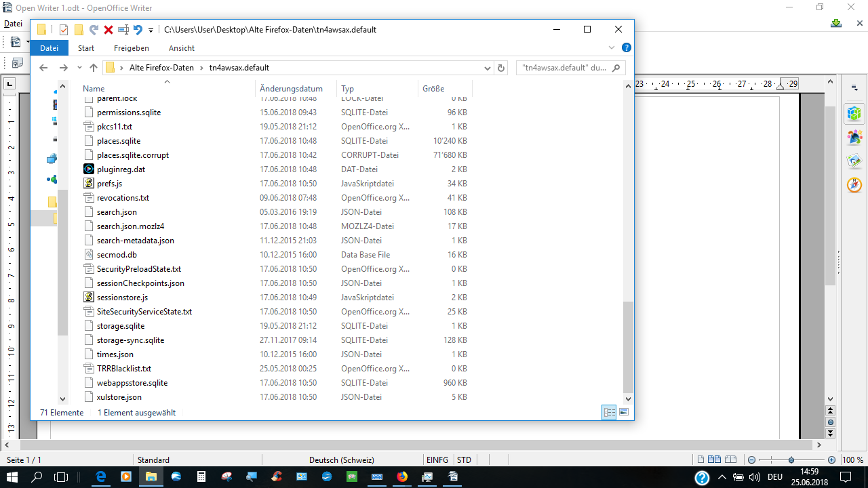Toggle the details view button in Explorer

coord(609,412)
